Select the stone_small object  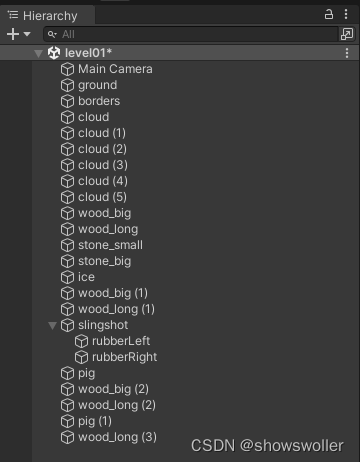110,245
